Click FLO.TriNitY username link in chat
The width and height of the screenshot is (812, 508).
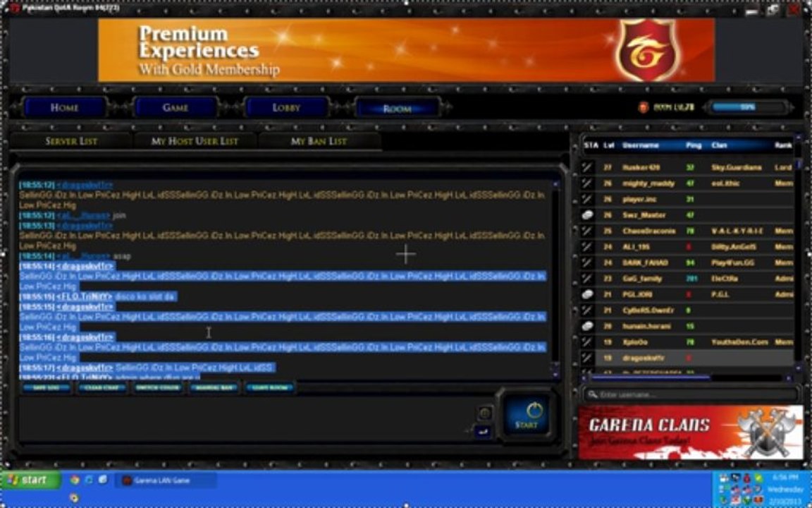point(85,296)
